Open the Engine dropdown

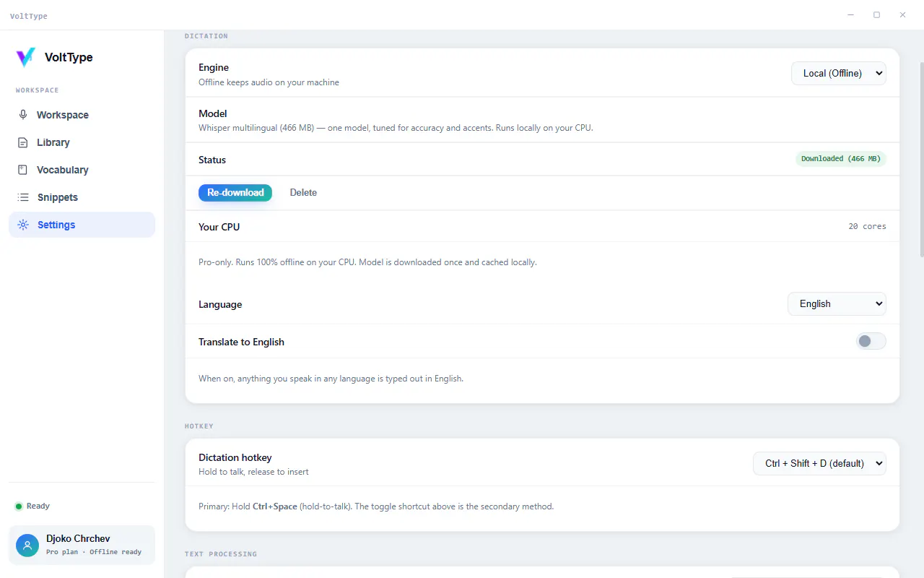(x=839, y=73)
